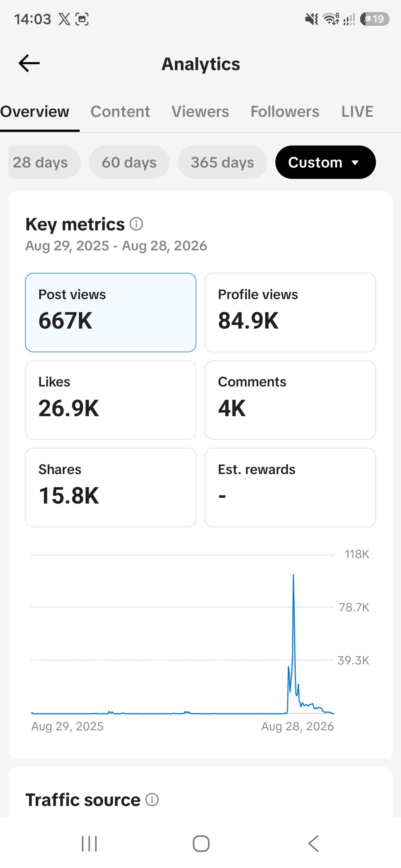Tap the Android recent apps button
Image resolution: width=401 pixels, height=868 pixels.
[89, 844]
